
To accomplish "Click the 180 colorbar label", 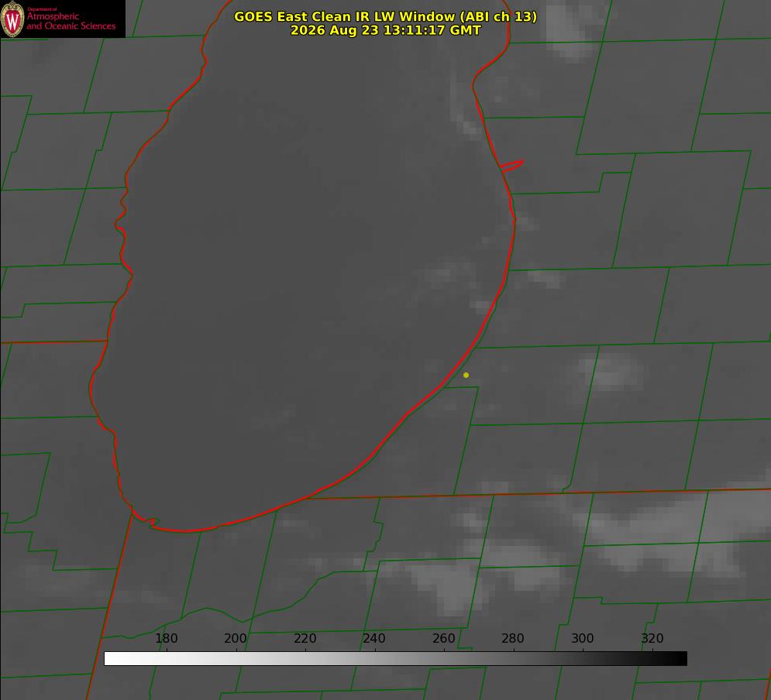I will [166, 638].
